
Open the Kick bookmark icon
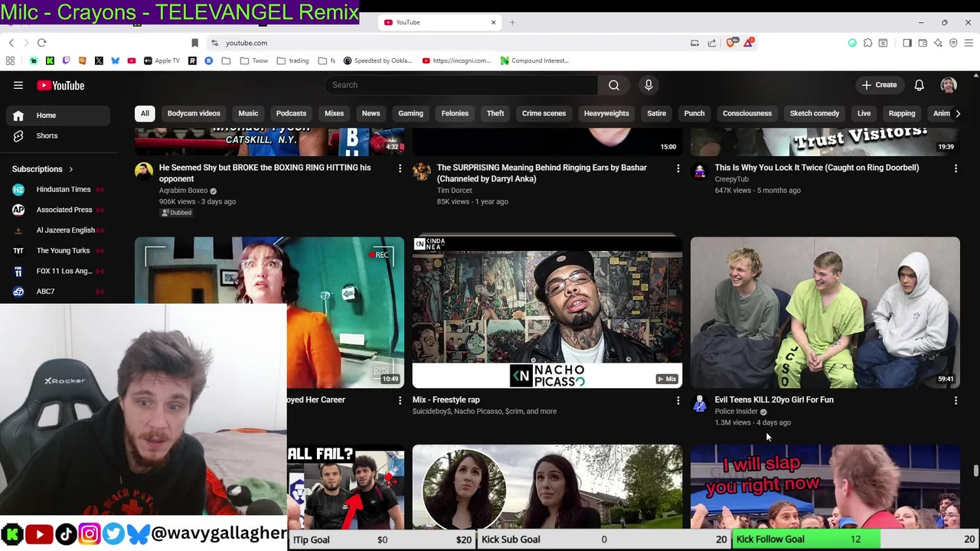coord(50,60)
